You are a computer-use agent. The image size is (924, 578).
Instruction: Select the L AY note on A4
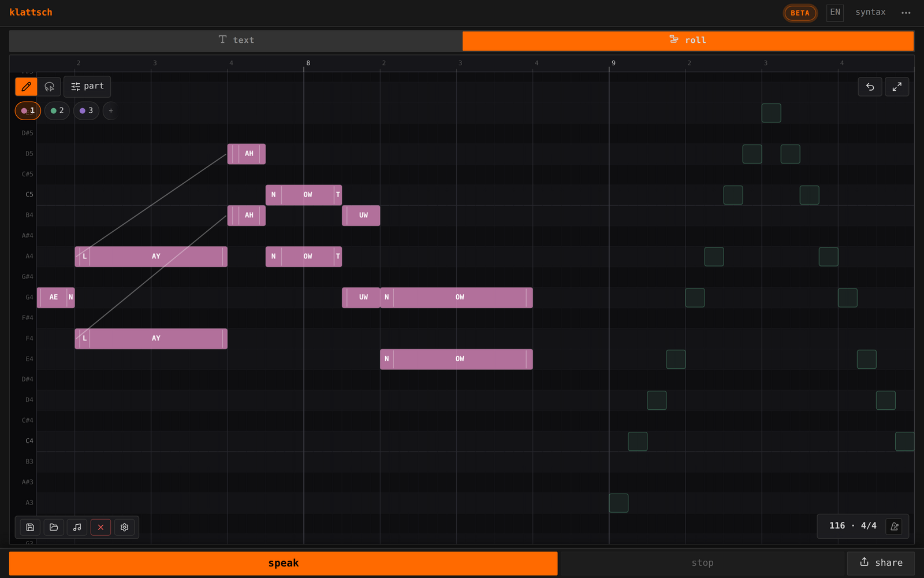(x=151, y=257)
